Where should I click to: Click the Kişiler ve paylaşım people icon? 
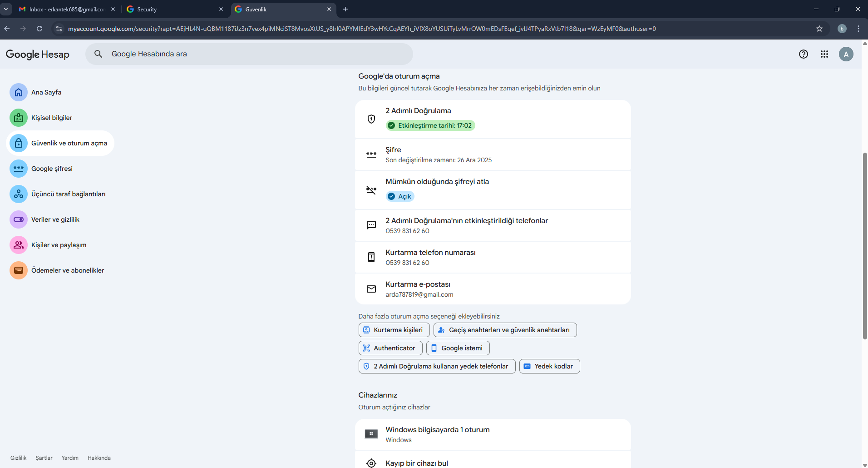click(x=19, y=245)
